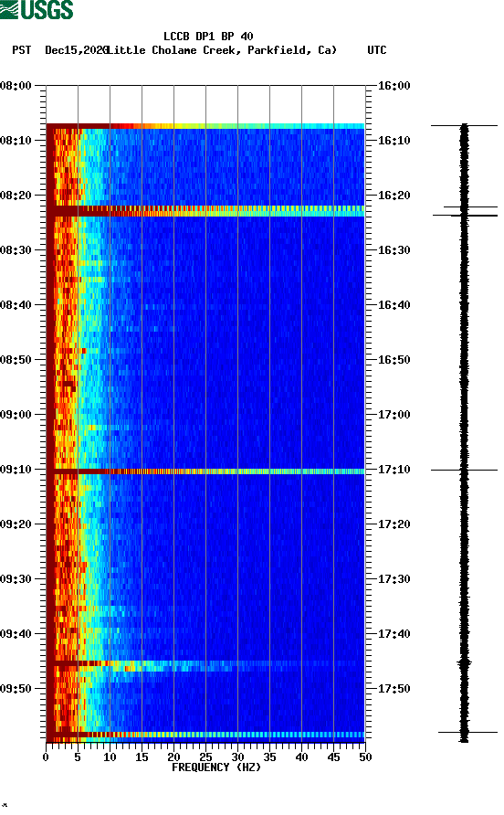Click the 17:10 UTC time label
Image resolution: width=504 pixels, height=815 pixels.
(394, 470)
